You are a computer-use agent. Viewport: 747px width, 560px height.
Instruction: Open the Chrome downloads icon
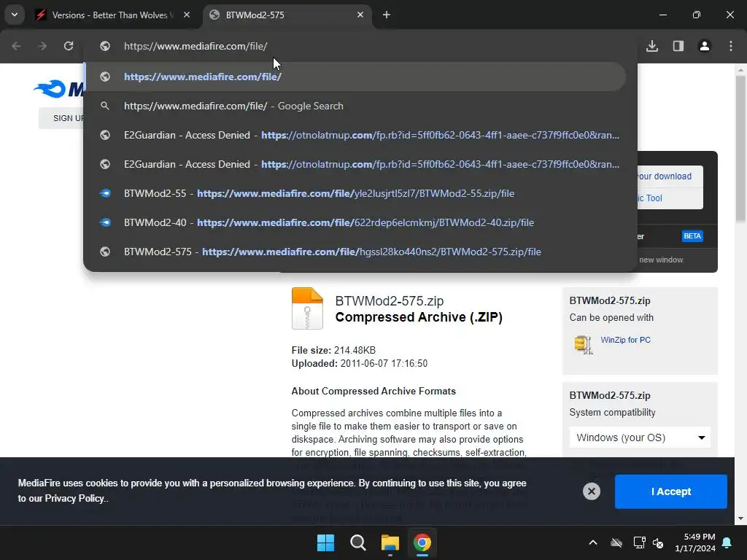click(652, 46)
